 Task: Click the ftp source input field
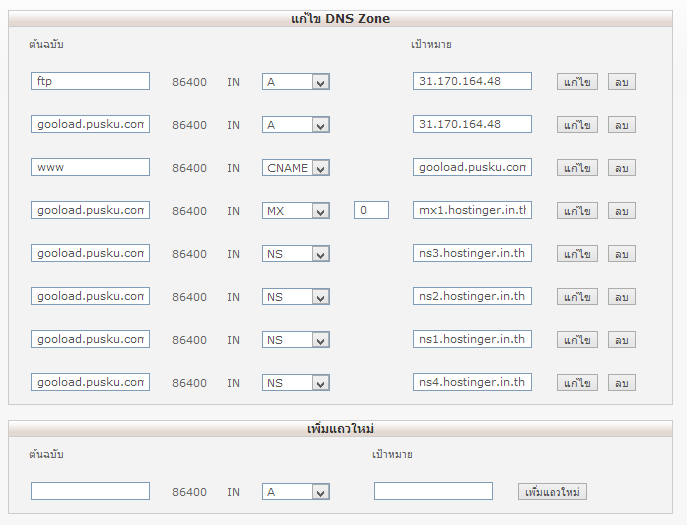[90, 81]
